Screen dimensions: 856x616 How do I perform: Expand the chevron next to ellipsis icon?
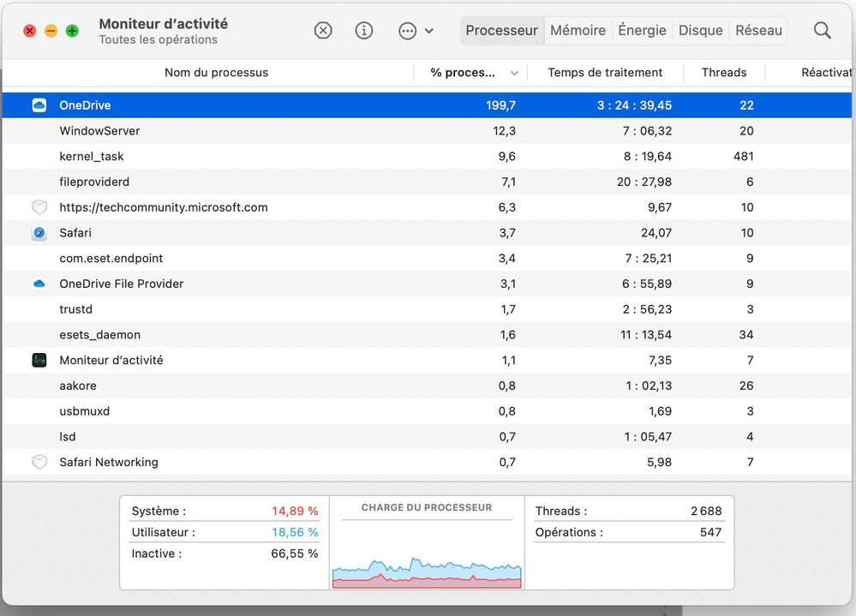tap(429, 31)
